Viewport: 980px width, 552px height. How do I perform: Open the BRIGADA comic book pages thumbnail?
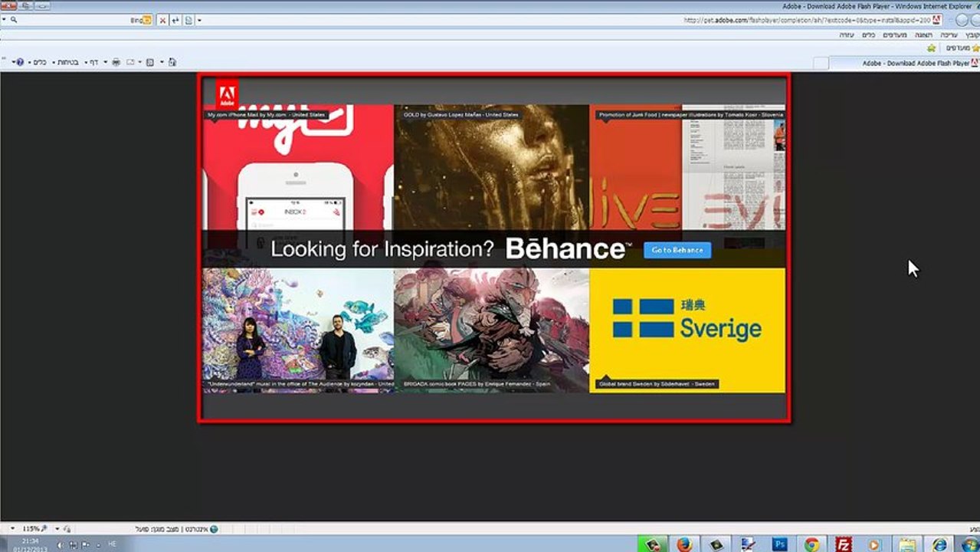491,330
